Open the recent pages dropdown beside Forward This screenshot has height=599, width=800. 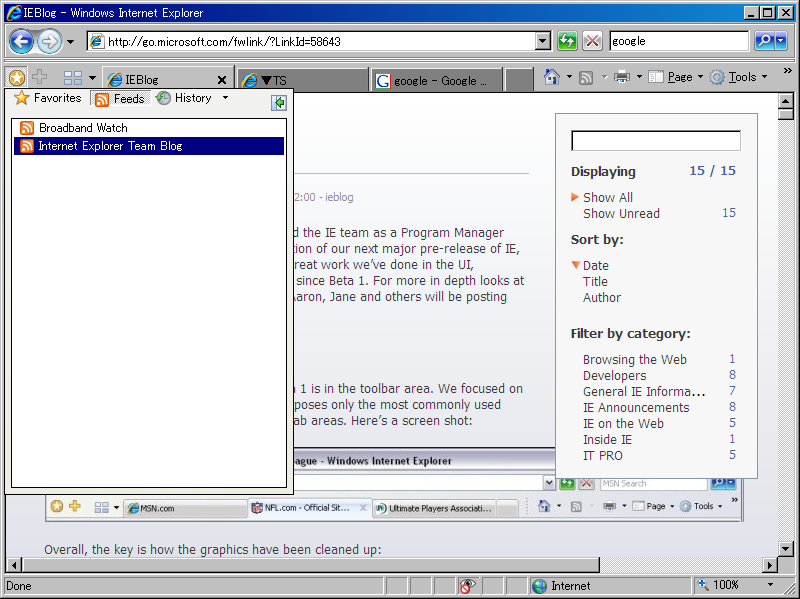tap(70, 42)
